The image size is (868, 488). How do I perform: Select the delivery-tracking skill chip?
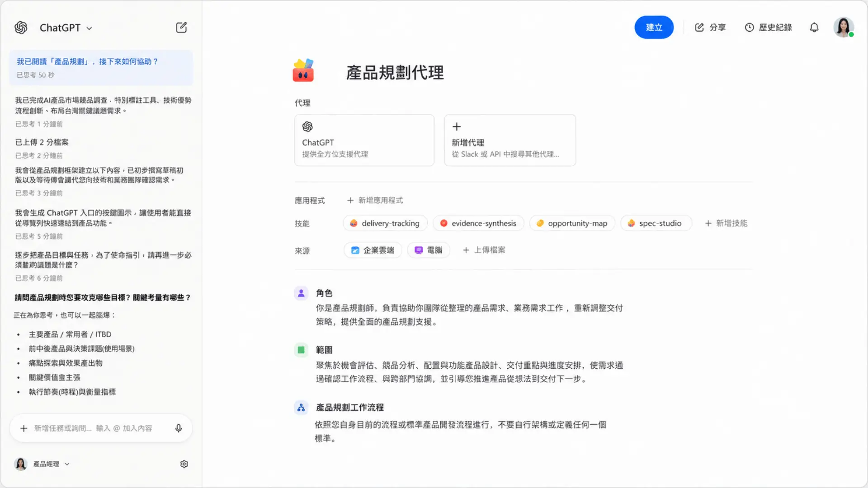(x=385, y=223)
